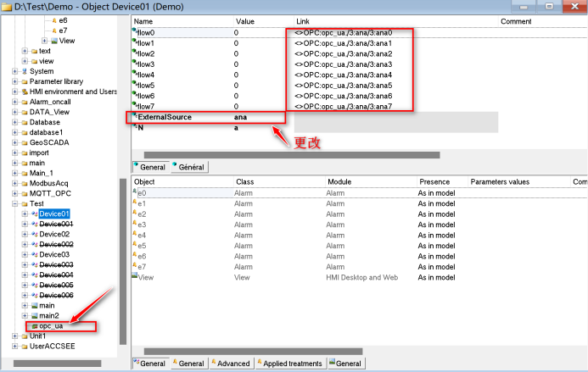Click the e7 alarm bell icon in tree
The width and height of the screenshot is (588, 372).
pos(54,31)
